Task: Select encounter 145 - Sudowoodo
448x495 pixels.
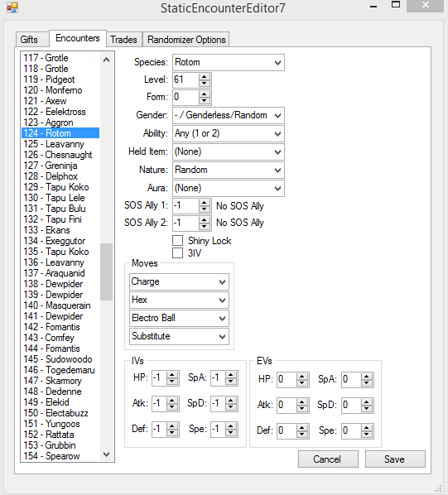Action: coord(60,359)
